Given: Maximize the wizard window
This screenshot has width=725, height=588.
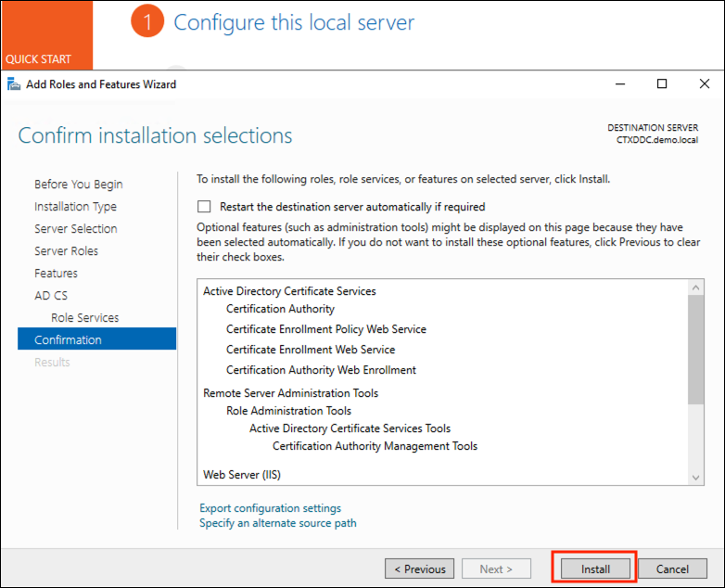Looking at the screenshot, I should click(662, 84).
